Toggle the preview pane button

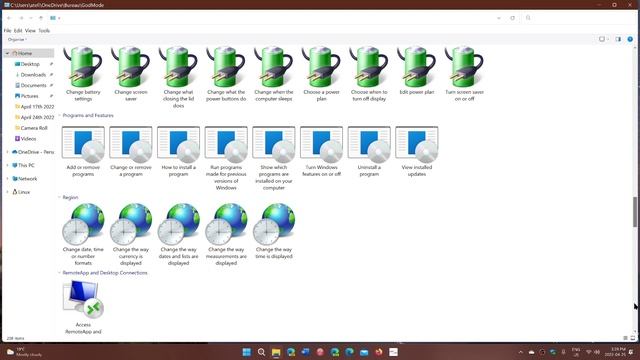(x=618, y=39)
